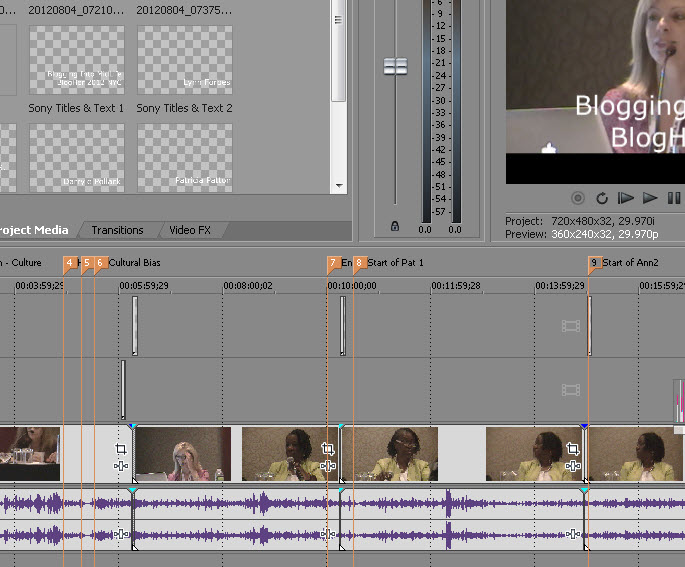Select audio waveform event between markers 8 and 9
Screen dimensions: 685x567
coord(462,519)
